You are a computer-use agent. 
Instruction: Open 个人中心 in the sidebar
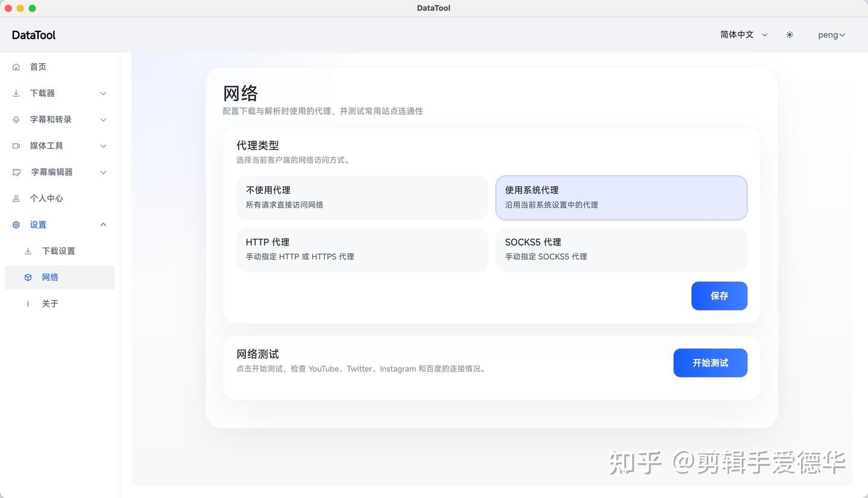tap(60, 198)
